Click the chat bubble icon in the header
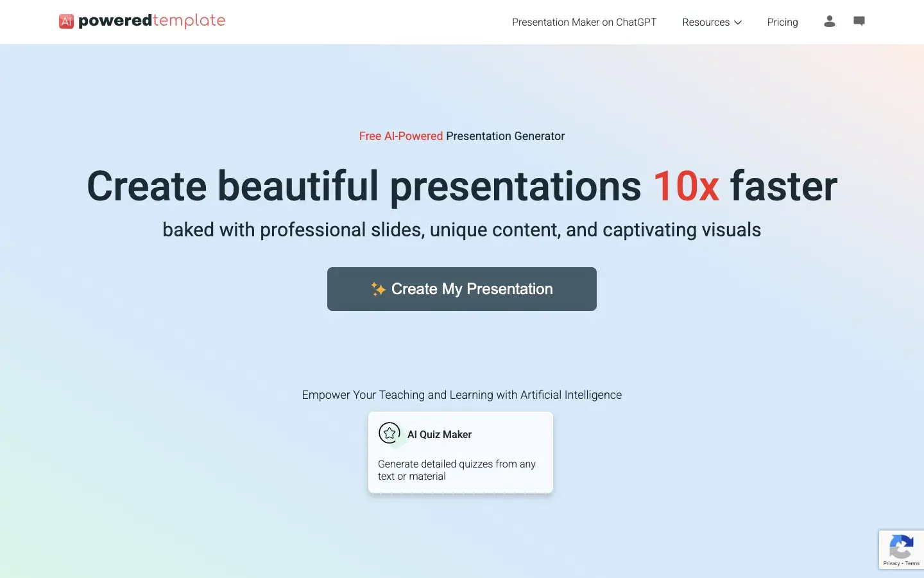The width and height of the screenshot is (924, 578). pyautogui.click(x=859, y=21)
